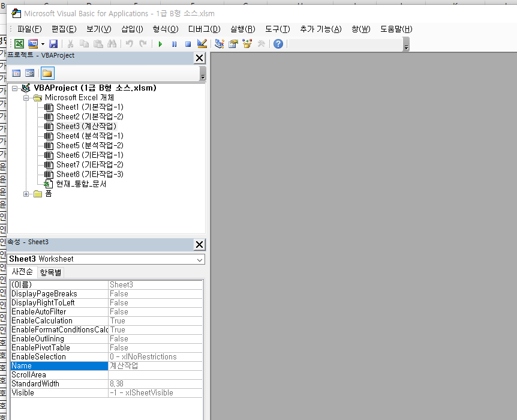Click the Name property value 계산작업
This screenshot has width=517, height=420.
pyautogui.click(x=155, y=366)
